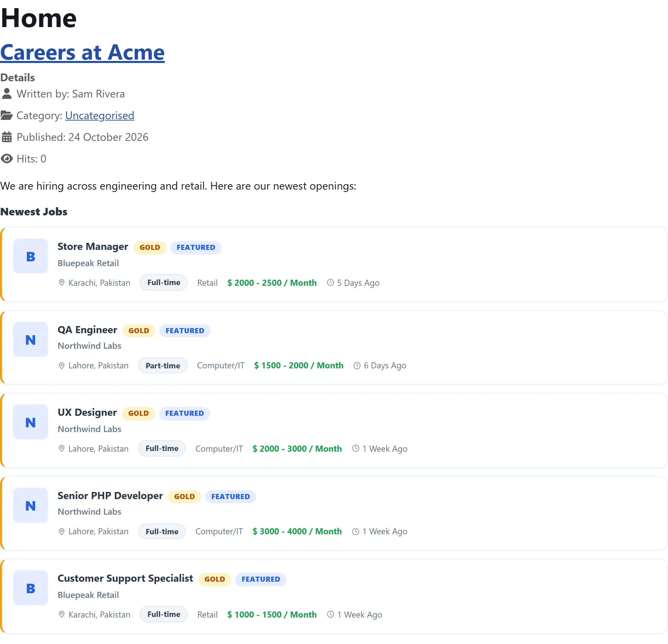Click the B logo on Store Manager card
The height and width of the screenshot is (644, 668).
pyautogui.click(x=30, y=256)
